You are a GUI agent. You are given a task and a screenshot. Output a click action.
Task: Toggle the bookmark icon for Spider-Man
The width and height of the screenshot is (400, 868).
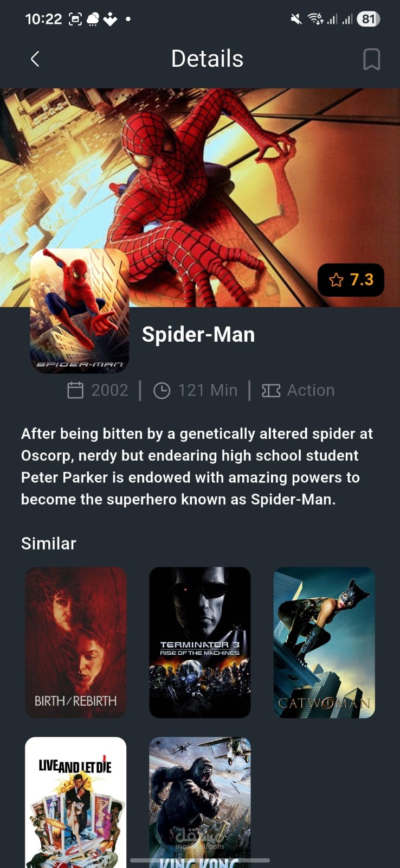(371, 60)
